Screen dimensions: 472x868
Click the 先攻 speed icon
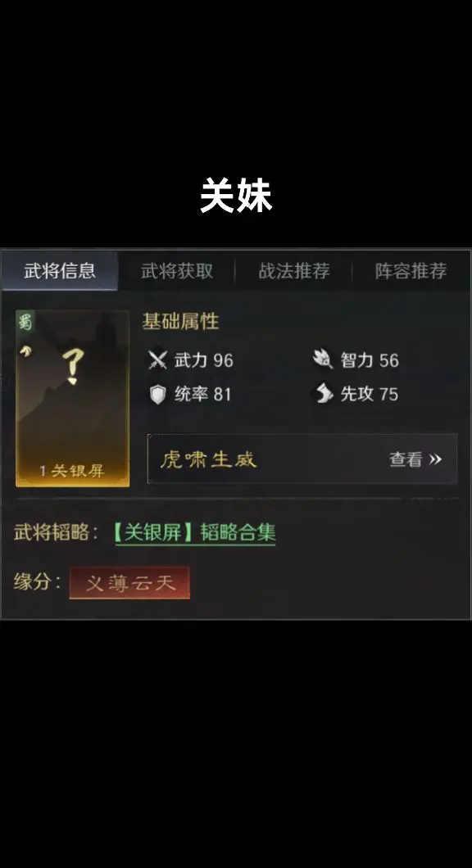(324, 394)
